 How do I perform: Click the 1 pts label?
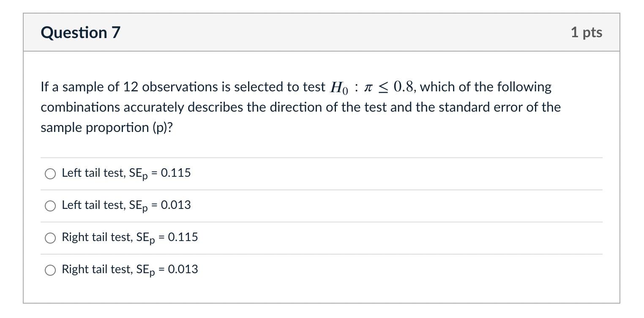coord(587,33)
